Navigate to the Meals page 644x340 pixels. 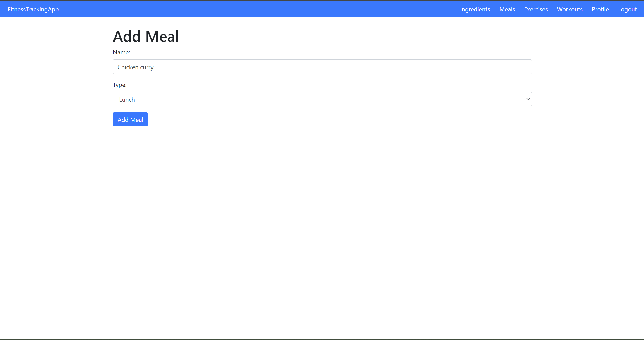(507, 9)
